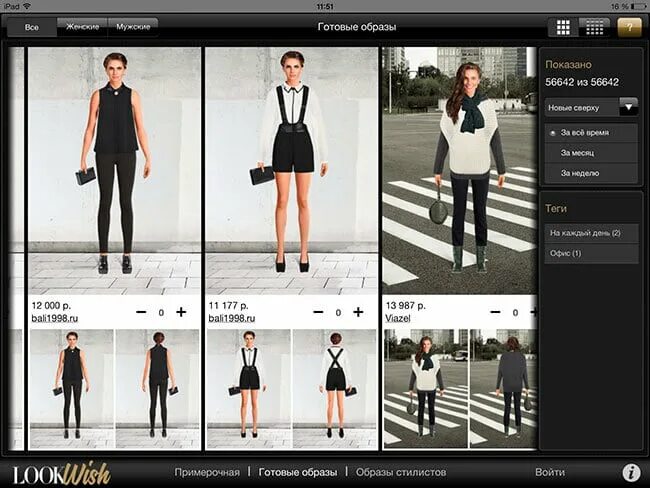650x488 pixels.
Task: Open the large suspender shorts look
Action: pos(291,171)
